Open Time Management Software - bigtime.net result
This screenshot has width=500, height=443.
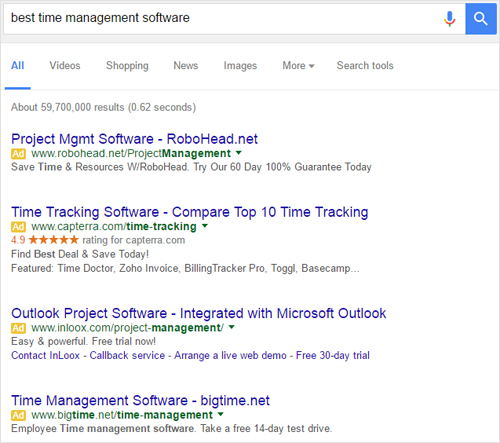coord(140,401)
